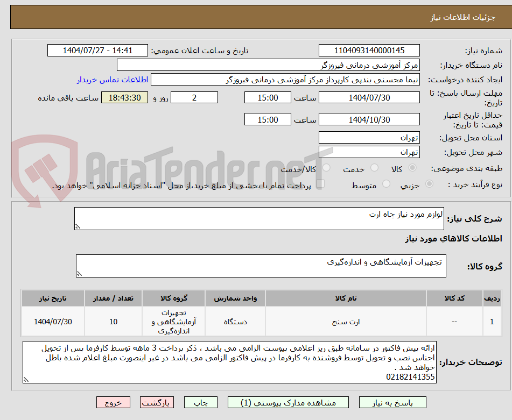Click the ردیف column header

click(492, 298)
